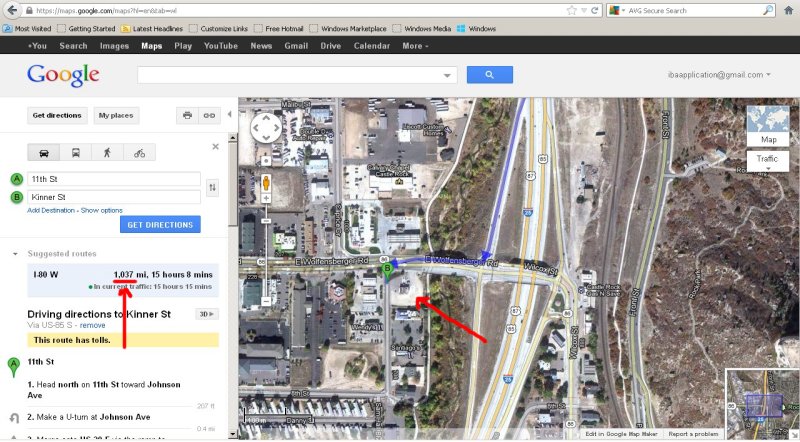This screenshot has height=442, width=800.
Task: Click the blue Google search button
Action: [490, 75]
